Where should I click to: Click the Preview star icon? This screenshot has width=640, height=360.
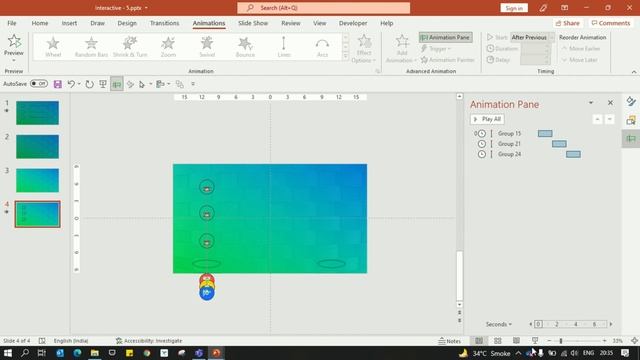pyautogui.click(x=14, y=41)
